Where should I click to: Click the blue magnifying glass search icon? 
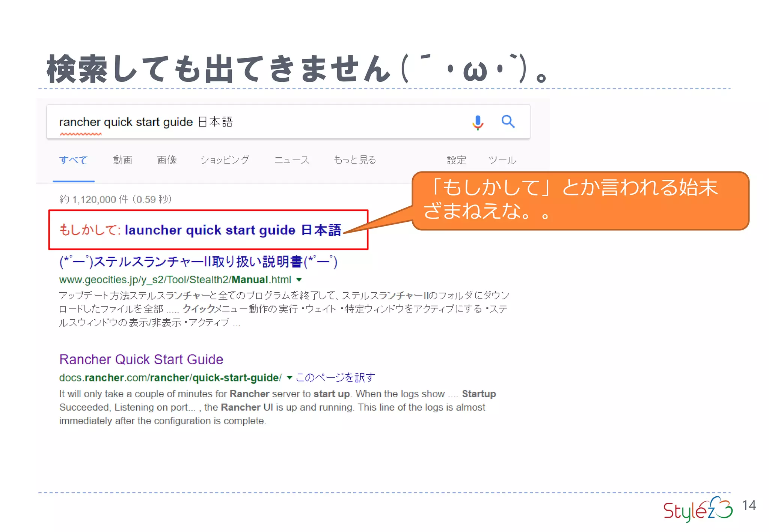coord(508,122)
